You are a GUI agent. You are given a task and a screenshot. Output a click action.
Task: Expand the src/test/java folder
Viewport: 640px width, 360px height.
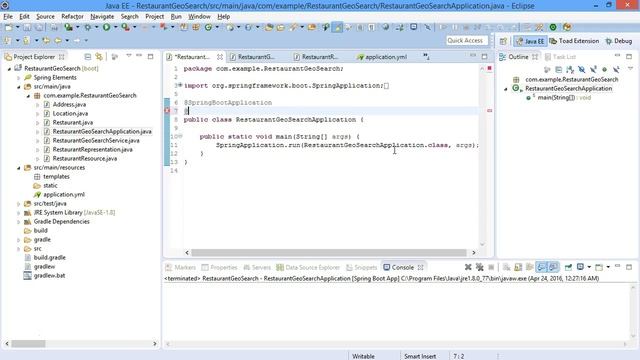tap(18, 204)
